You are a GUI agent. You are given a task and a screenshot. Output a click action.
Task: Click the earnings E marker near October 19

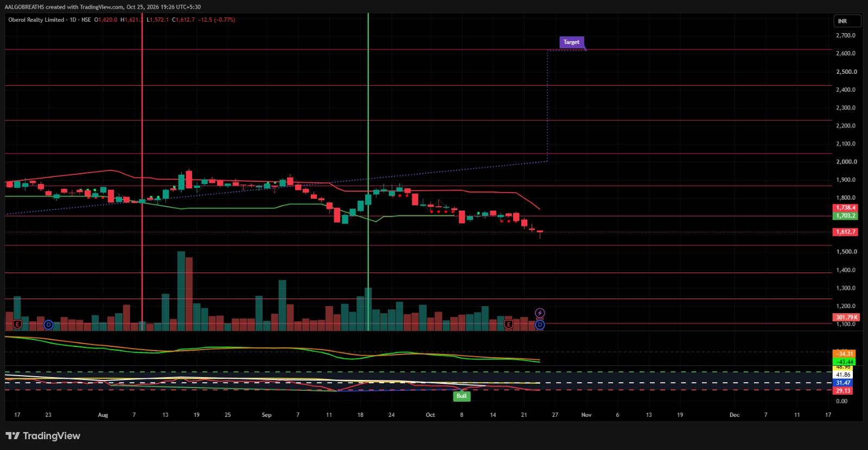click(508, 325)
